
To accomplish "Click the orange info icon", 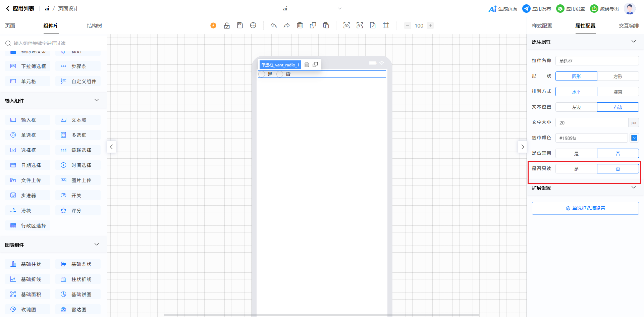I will (213, 25).
